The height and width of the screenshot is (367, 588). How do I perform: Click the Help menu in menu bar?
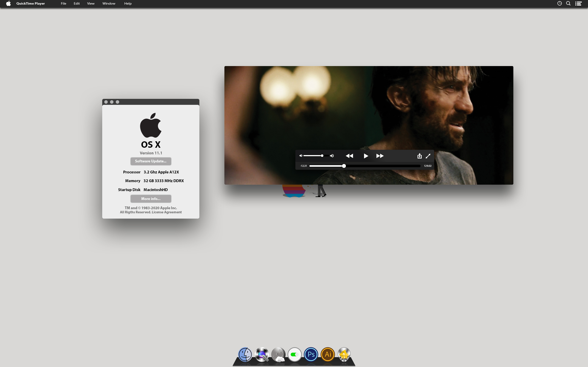(x=127, y=4)
